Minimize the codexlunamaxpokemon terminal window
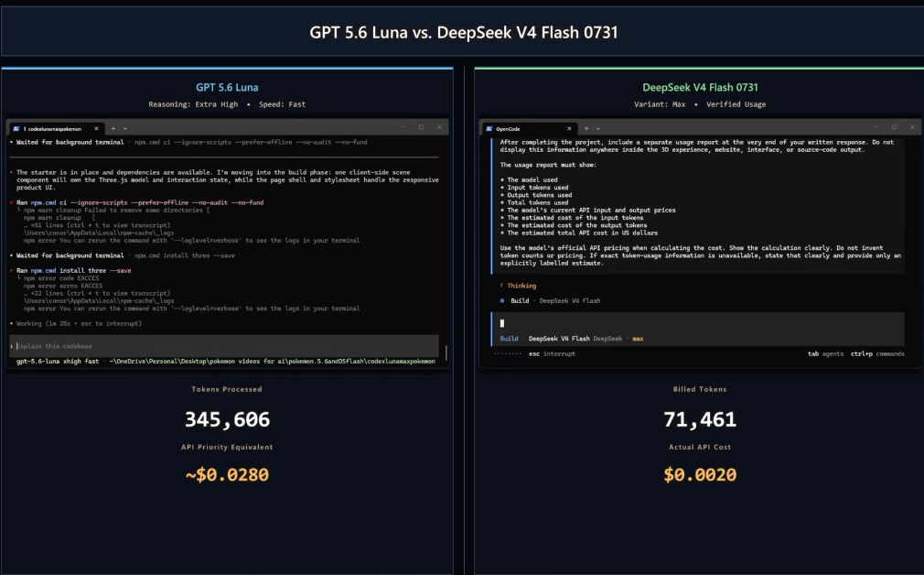Viewport: 924px width, 575px height. tap(403, 127)
